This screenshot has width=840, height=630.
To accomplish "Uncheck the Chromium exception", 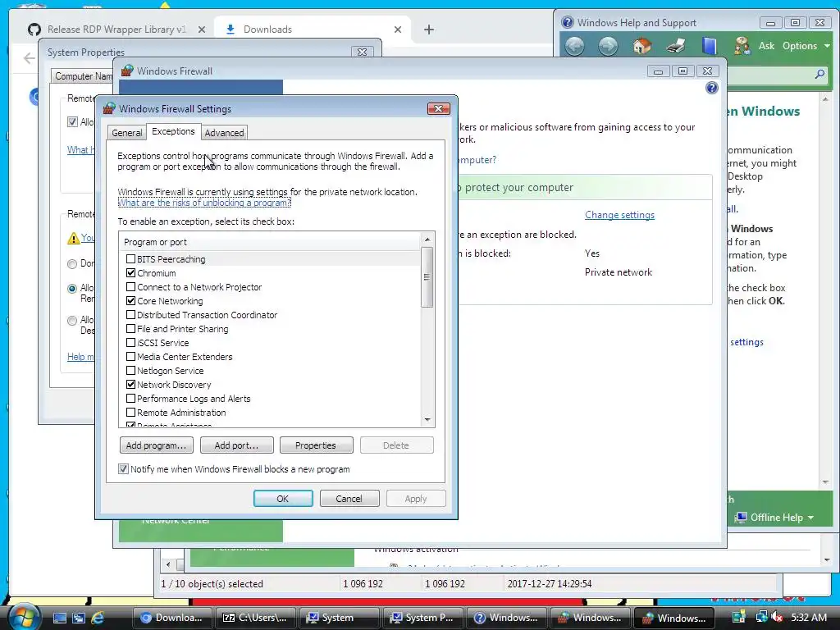I will click(130, 272).
